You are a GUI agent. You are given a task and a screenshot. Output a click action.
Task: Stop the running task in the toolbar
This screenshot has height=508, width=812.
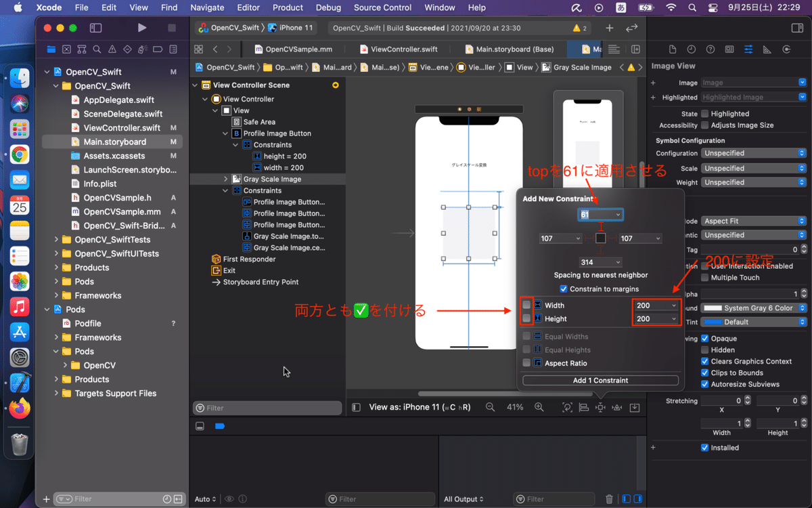point(172,28)
